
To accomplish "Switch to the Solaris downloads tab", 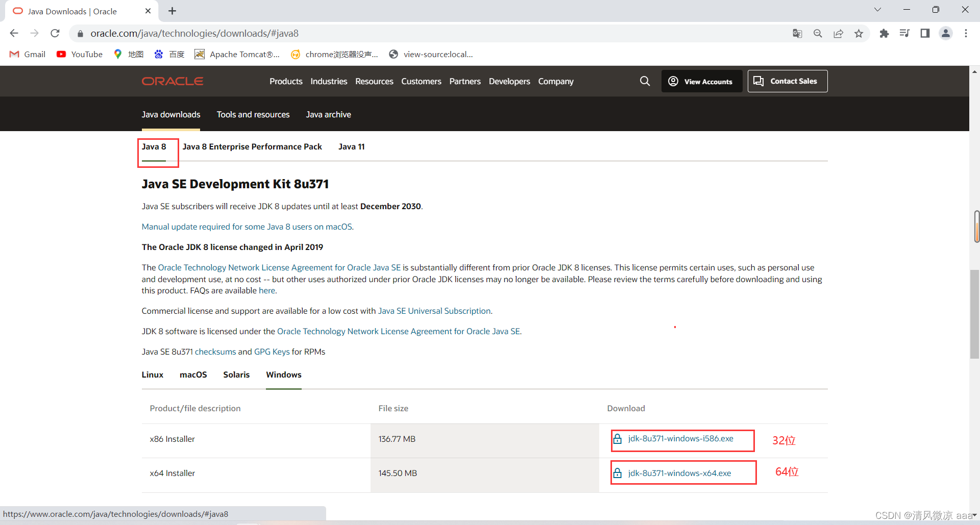I will pyautogui.click(x=236, y=374).
